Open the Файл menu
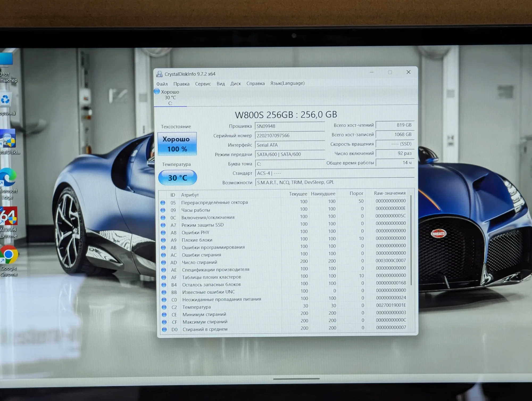 tap(162, 84)
